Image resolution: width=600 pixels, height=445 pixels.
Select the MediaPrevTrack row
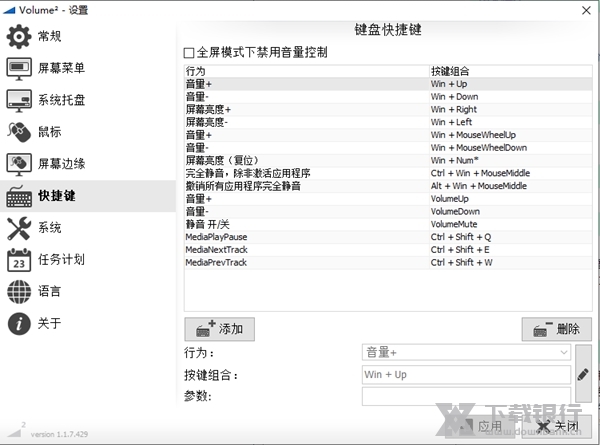point(388,262)
